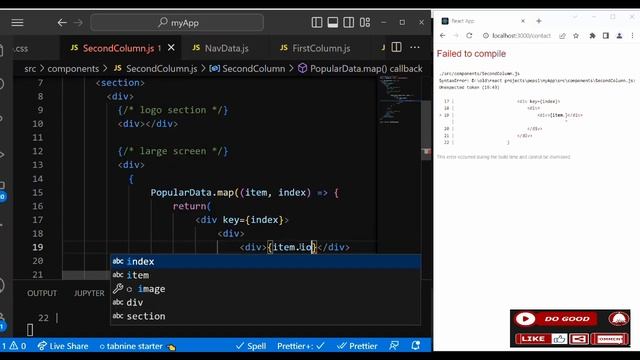This screenshot has width=640, height=360.
Task: Click the Spell status bar item
Action: pos(251,346)
